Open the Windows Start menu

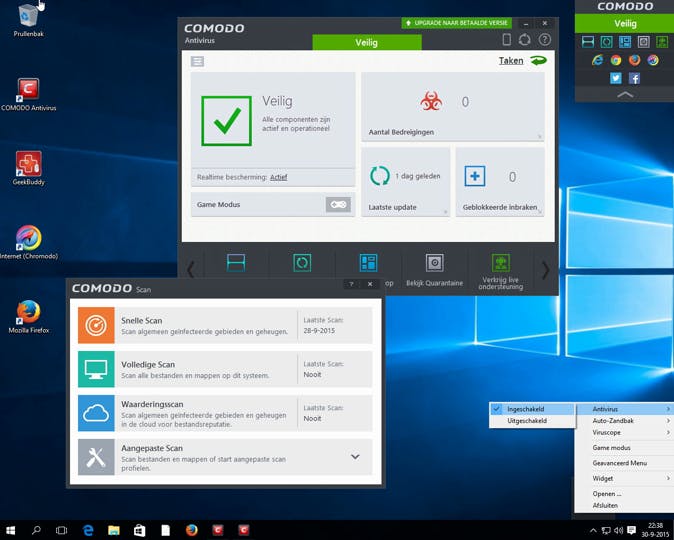click(x=10, y=530)
